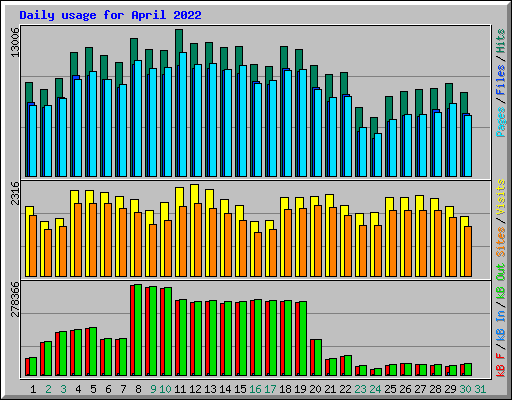Click day 3 on the x-axis

(x=63, y=389)
